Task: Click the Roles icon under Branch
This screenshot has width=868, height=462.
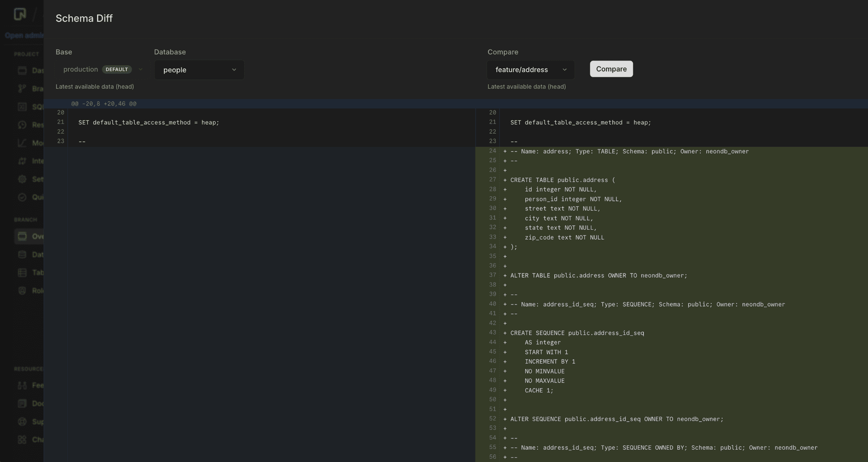Action: coord(23,290)
